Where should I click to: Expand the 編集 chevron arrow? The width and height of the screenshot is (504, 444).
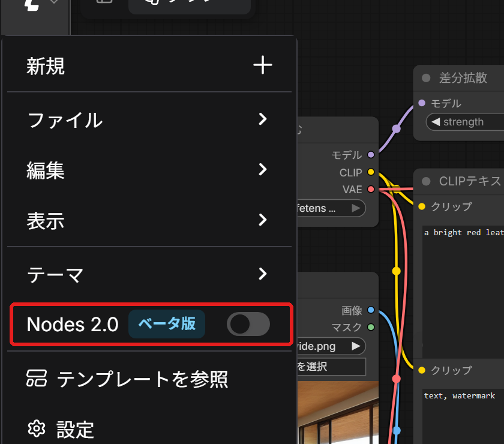pyautogui.click(x=263, y=169)
